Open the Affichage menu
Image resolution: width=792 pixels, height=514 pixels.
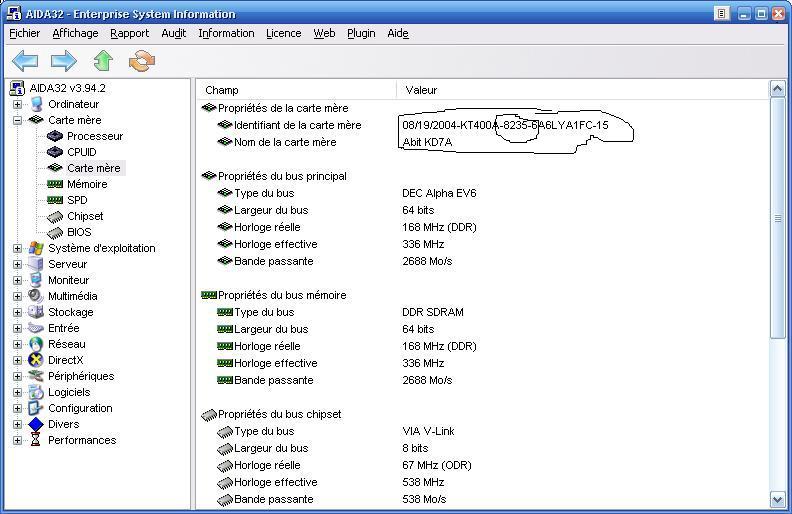click(x=75, y=33)
